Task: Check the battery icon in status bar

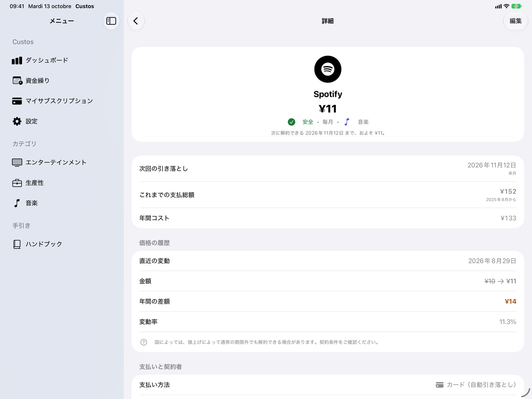Action: (517, 6)
